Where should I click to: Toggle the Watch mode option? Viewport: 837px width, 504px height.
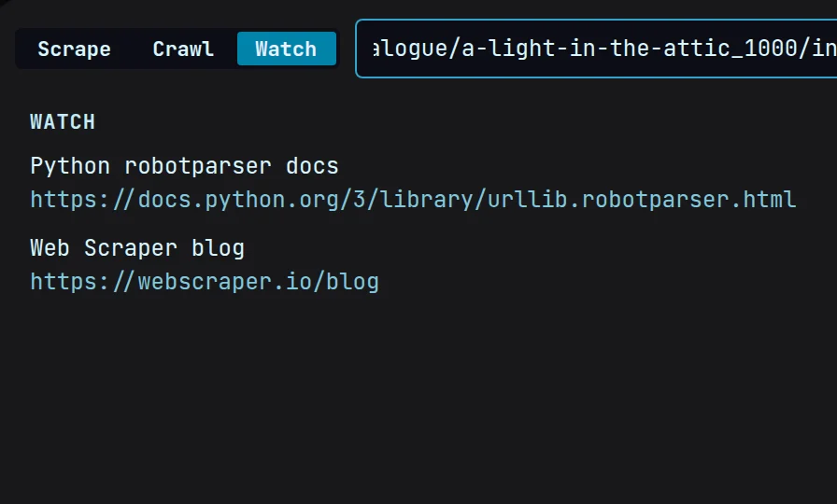287,49
